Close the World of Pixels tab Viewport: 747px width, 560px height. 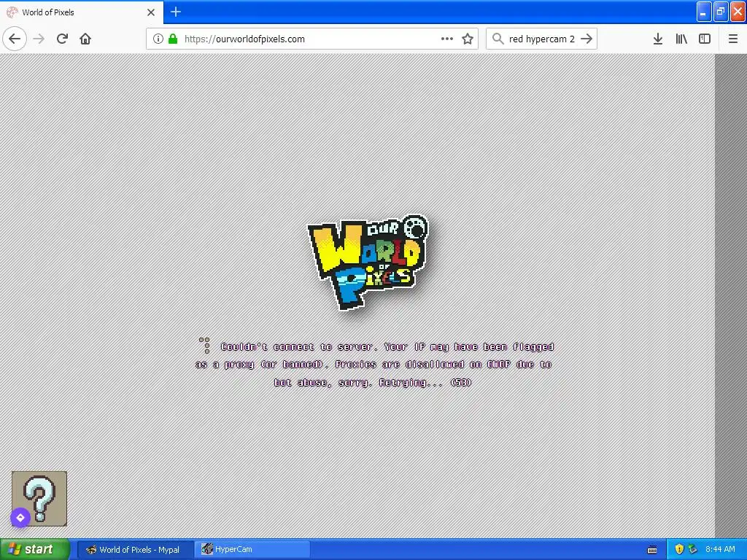coord(151,12)
